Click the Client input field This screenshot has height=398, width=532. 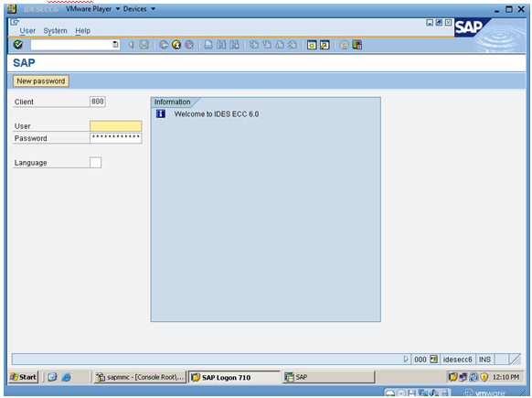pyautogui.click(x=98, y=102)
